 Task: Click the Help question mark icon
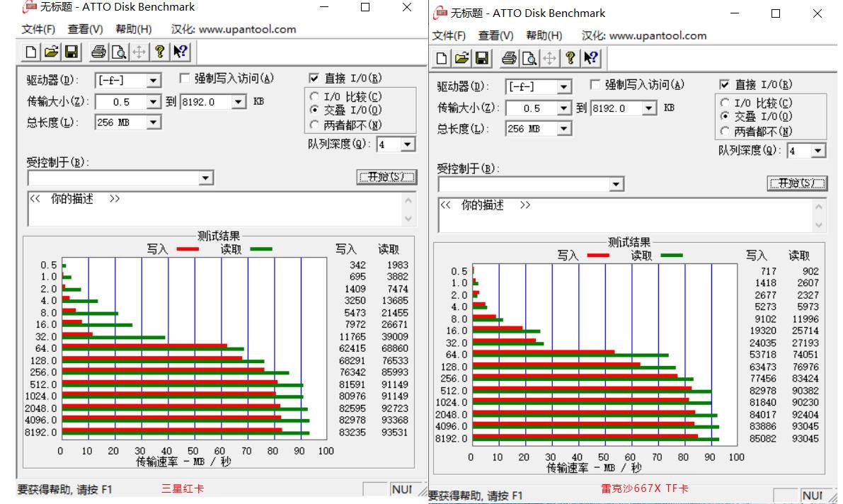[x=159, y=51]
